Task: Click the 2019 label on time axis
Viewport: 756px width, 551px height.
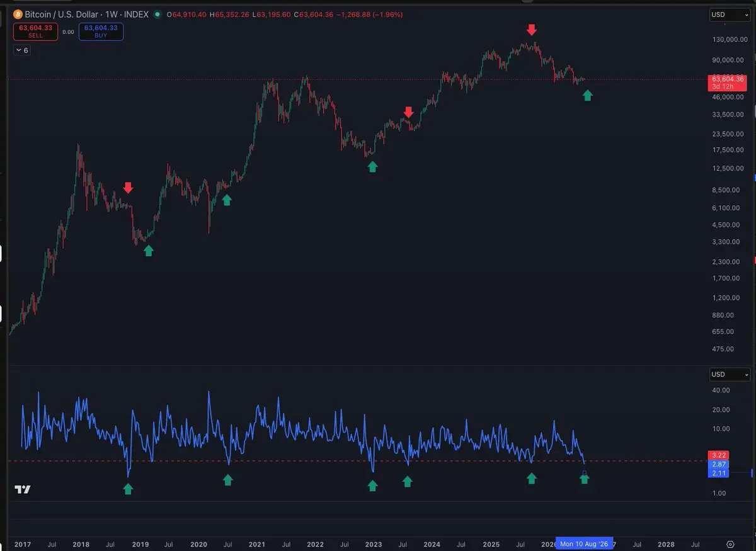Action: click(x=140, y=544)
